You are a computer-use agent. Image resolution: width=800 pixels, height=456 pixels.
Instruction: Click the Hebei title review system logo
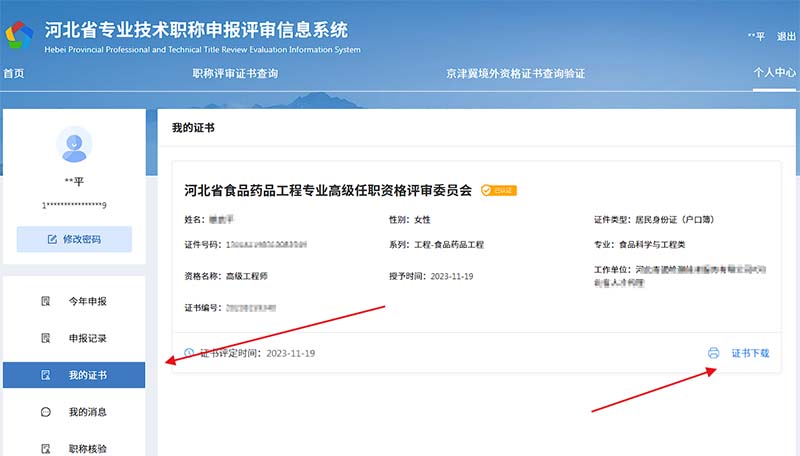[x=20, y=35]
